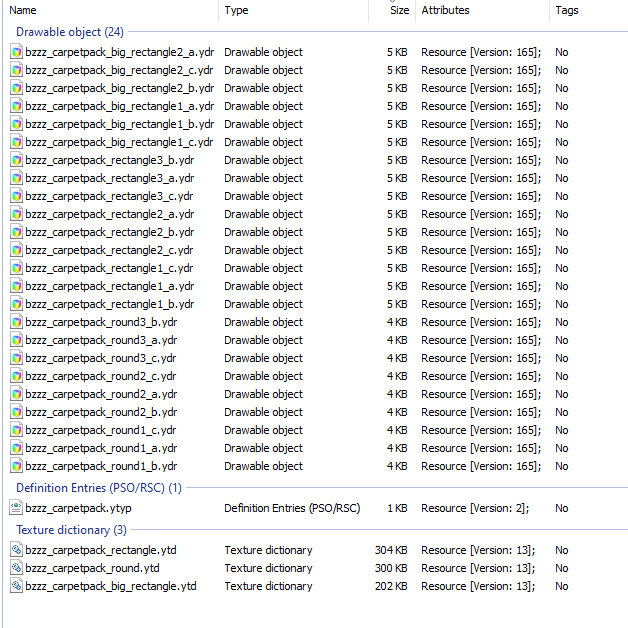Collapse the Definition Entries (PSO/RSC) group

click(x=99, y=488)
